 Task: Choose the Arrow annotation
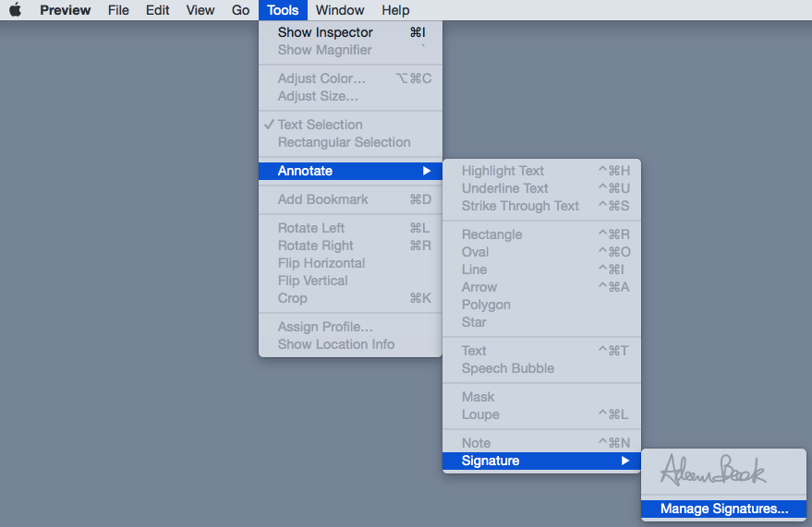541,287
